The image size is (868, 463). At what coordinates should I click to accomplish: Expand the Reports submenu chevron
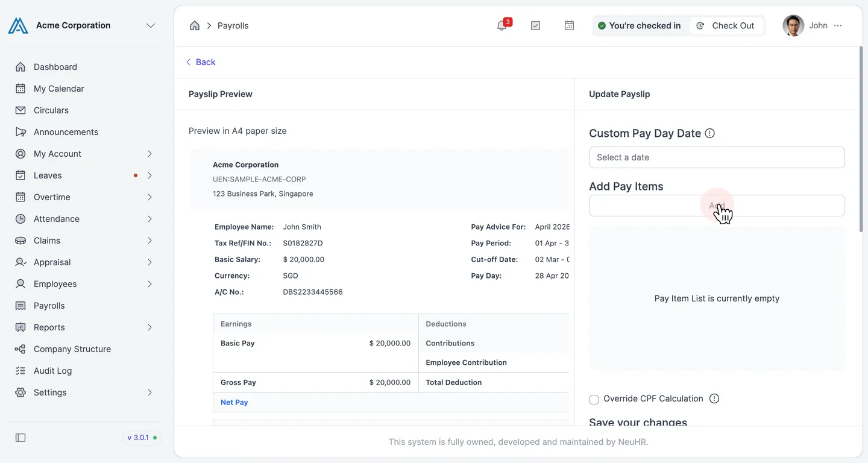[149, 327]
